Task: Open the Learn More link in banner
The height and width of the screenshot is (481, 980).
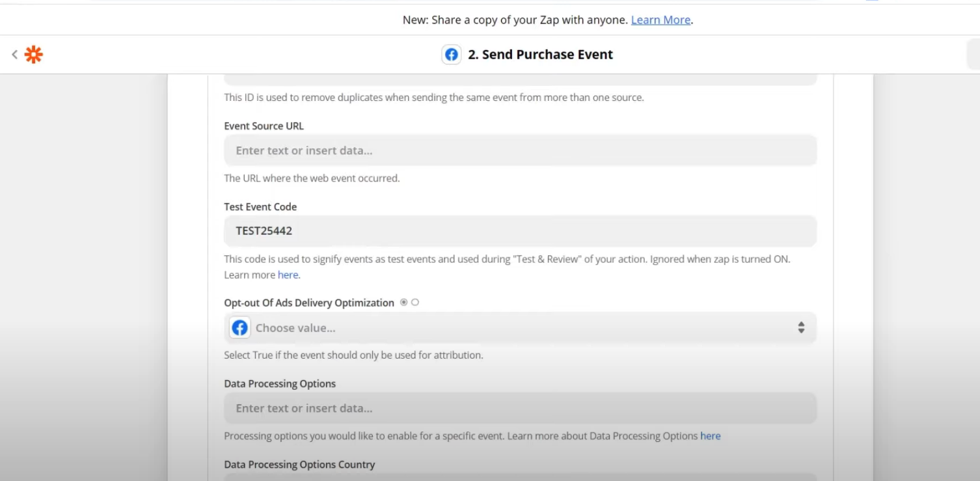Action: [x=660, y=20]
